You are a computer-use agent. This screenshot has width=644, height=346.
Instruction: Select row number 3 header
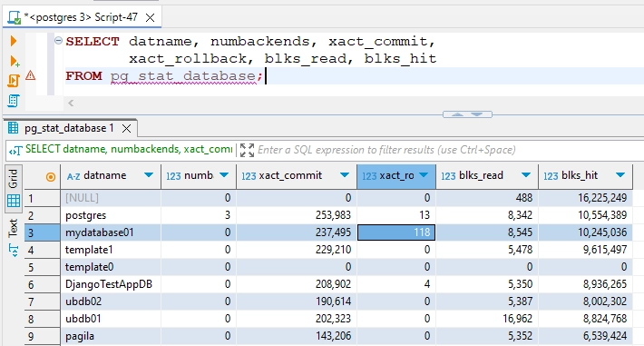(x=43, y=232)
